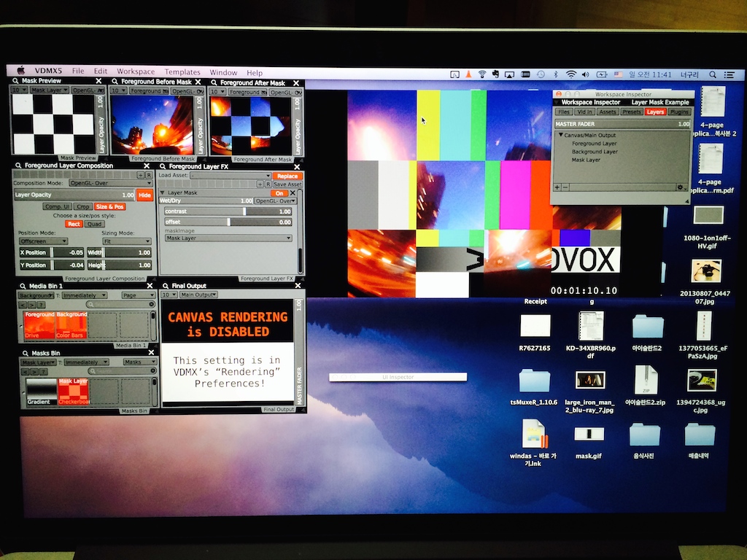Go to next page in Media Bin 1
Image resolution: width=747 pixels, height=560 pixels.
[32, 305]
